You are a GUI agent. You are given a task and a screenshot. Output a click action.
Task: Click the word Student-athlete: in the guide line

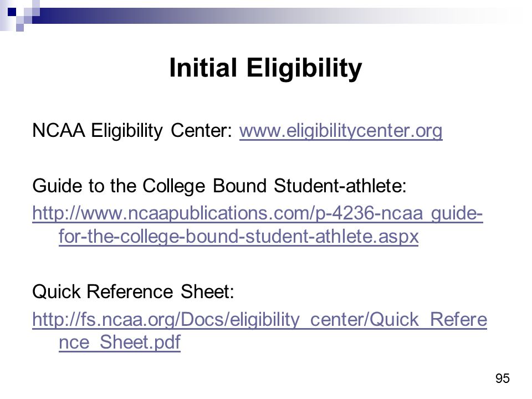tap(340, 186)
